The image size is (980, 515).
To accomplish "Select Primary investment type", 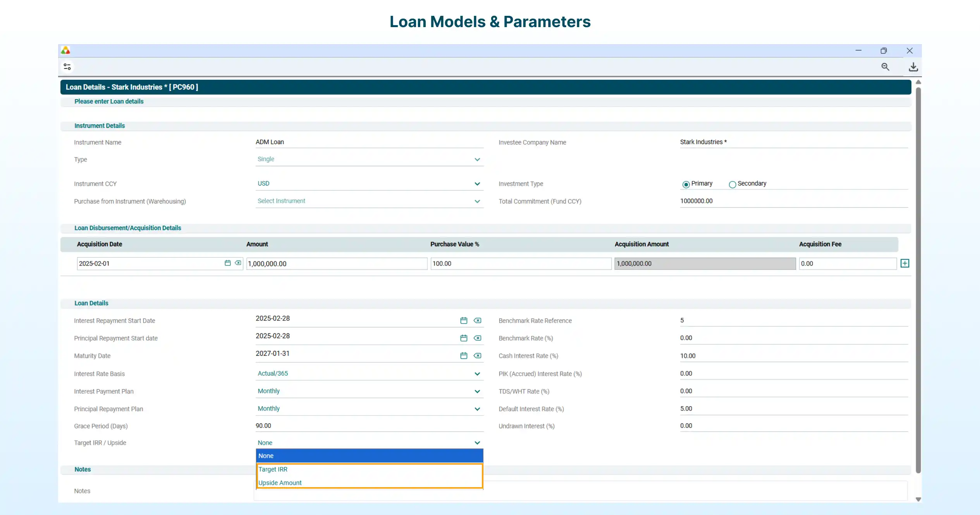I will tap(686, 184).
